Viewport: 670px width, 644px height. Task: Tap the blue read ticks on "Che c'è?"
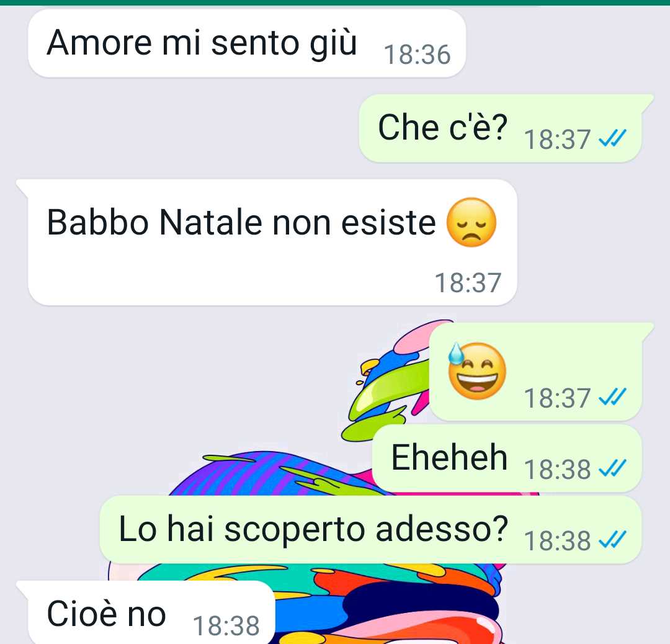[x=612, y=138]
